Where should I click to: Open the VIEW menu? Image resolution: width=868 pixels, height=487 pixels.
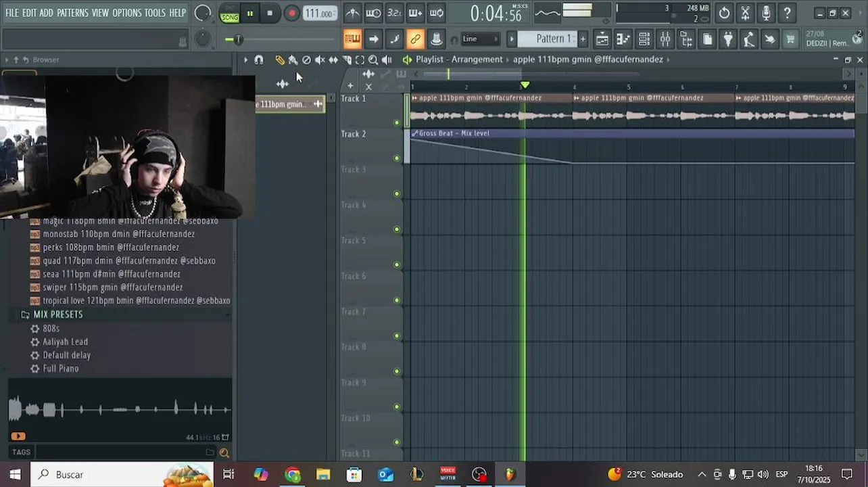coord(100,13)
